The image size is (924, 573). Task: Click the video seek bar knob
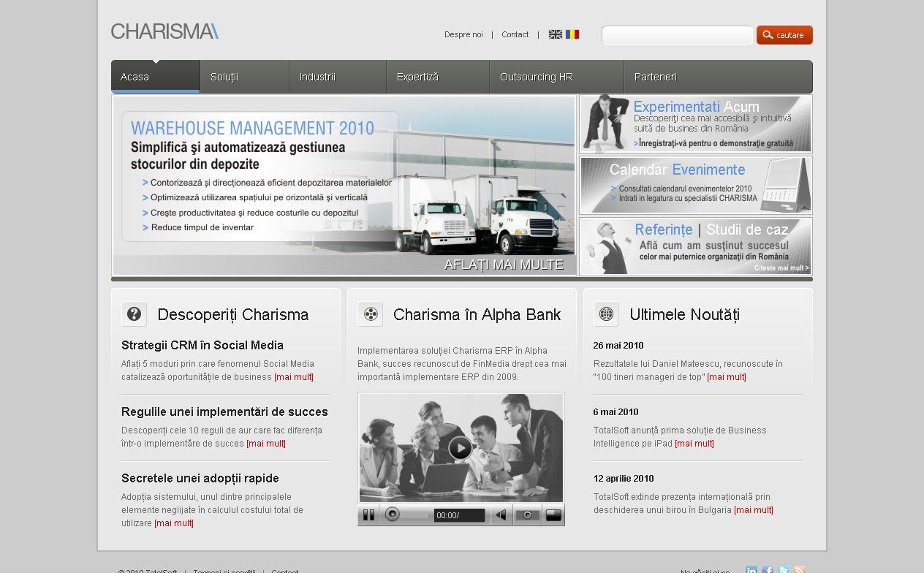(x=393, y=515)
